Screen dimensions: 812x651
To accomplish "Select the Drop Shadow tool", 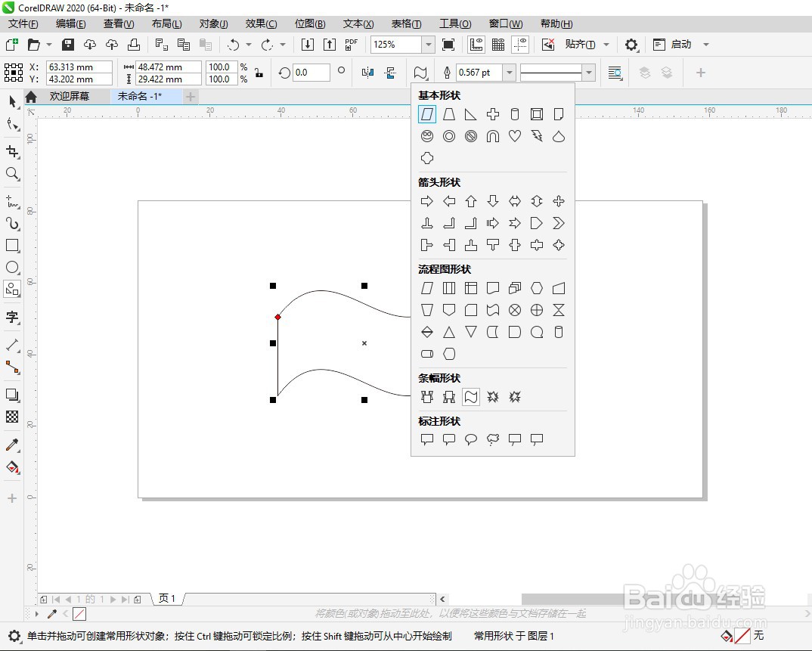I will [x=12, y=395].
